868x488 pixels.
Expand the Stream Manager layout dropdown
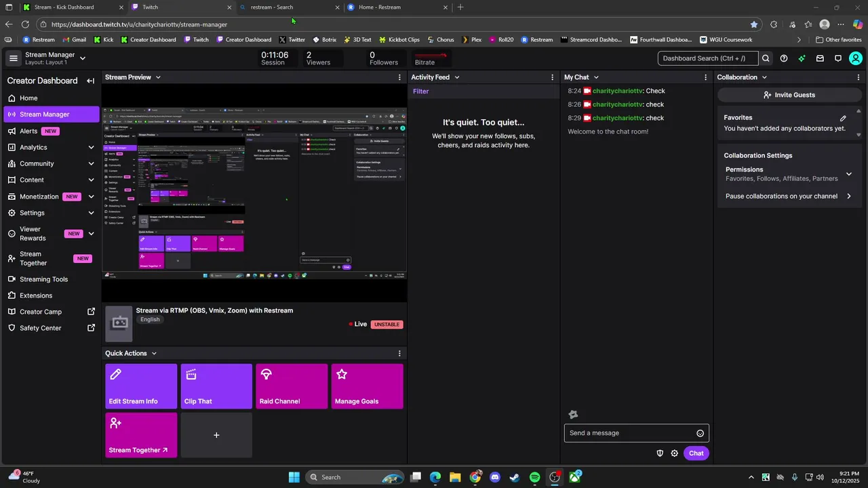[x=83, y=58]
